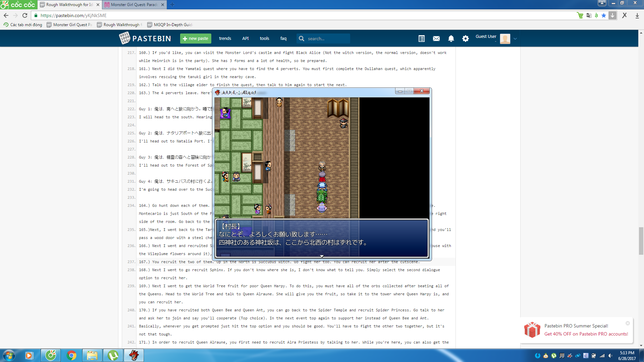Open Pastebin messages envelope icon
This screenshot has height=362, width=644.
pyautogui.click(x=436, y=39)
